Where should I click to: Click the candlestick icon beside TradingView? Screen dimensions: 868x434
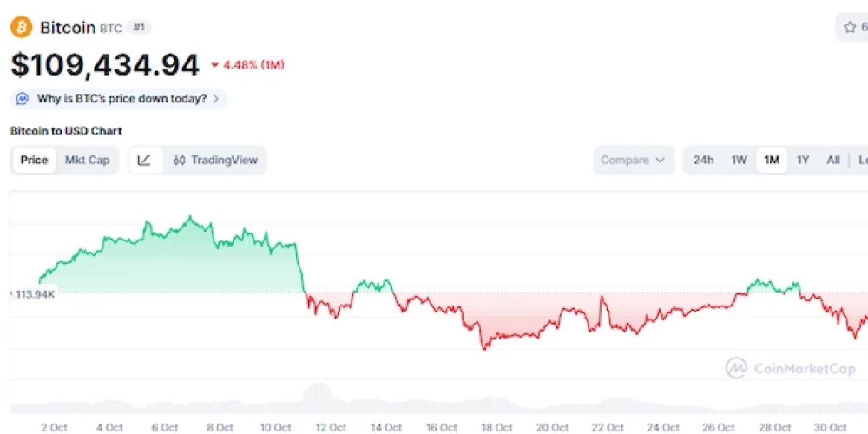point(179,161)
